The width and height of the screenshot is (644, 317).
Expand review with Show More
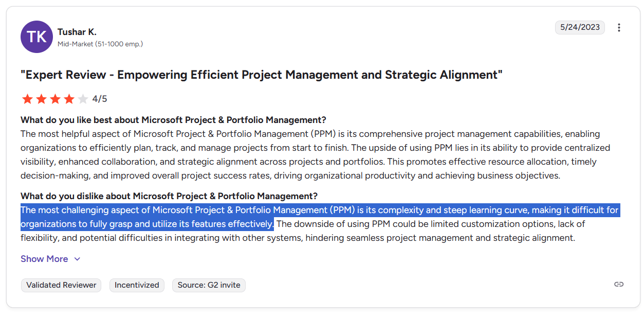(x=51, y=259)
